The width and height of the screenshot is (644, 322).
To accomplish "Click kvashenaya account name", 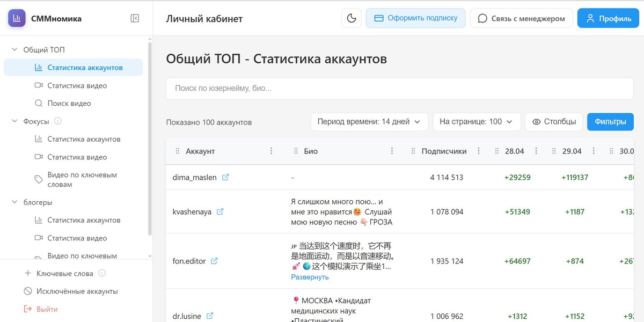I will pos(192,211).
